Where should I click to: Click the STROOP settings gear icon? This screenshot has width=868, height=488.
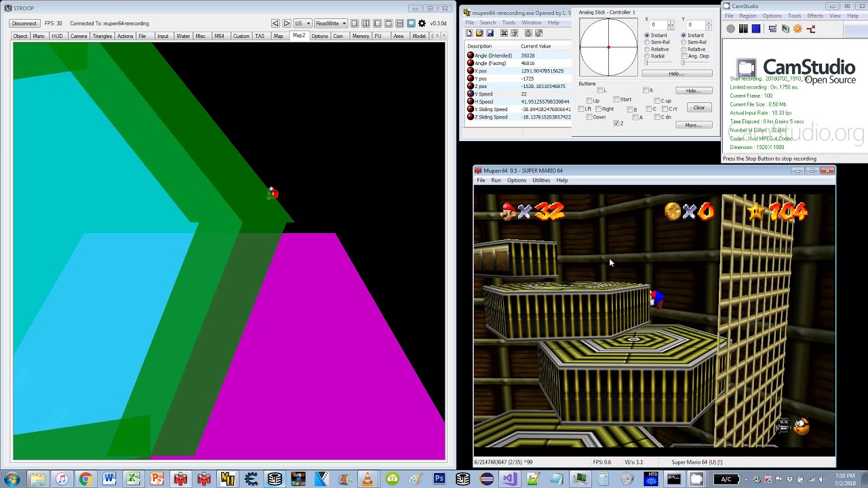click(422, 23)
